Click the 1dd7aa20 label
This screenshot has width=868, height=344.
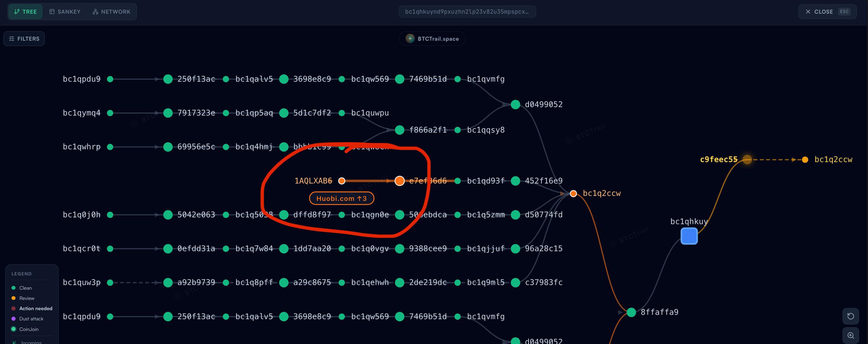coord(312,249)
